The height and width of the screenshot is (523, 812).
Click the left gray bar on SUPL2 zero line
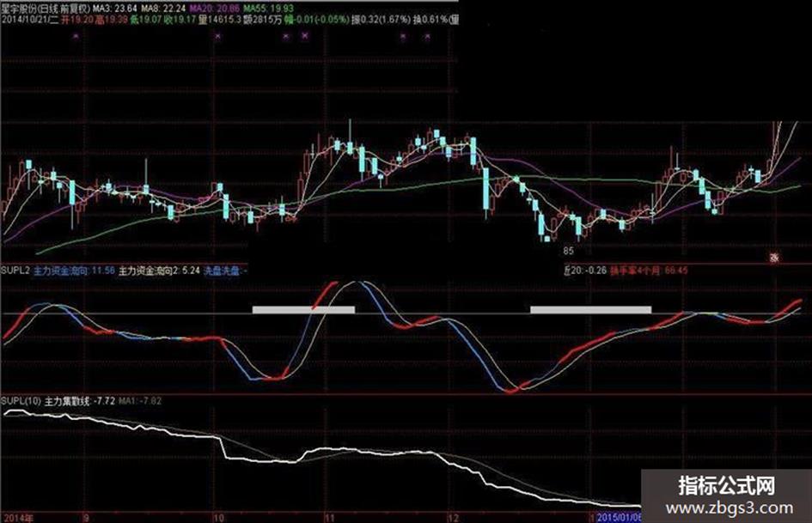[303, 310]
